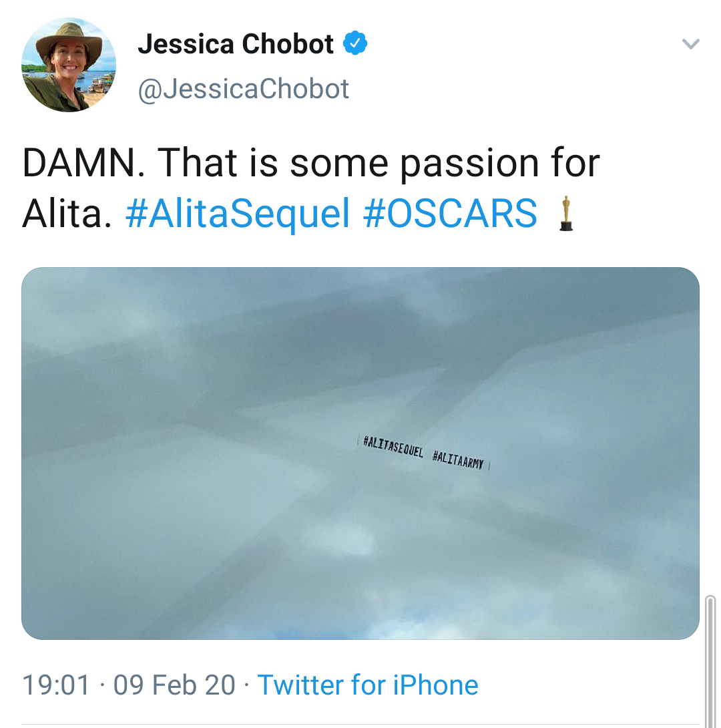The image size is (721, 728).
Task: Click the Oscar statuette emoji
Action: coord(566,213)
